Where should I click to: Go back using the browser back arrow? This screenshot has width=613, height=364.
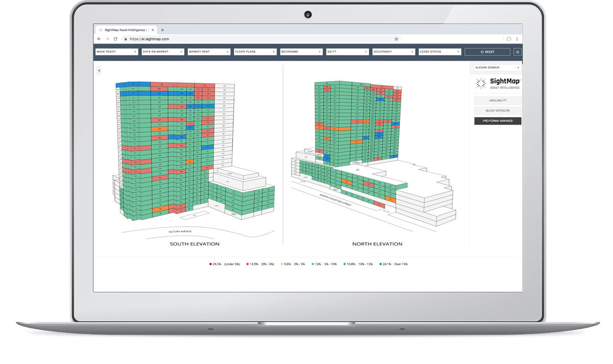pyautogui.click(x=99, y=39)
